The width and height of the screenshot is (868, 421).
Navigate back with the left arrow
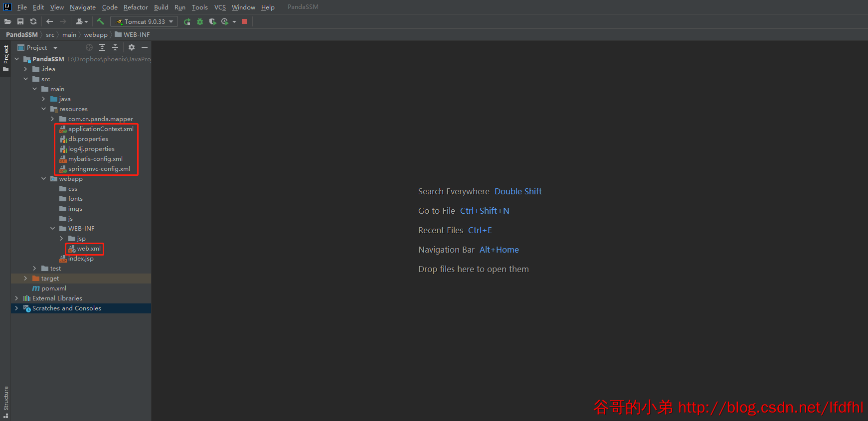tap(49, 21)
